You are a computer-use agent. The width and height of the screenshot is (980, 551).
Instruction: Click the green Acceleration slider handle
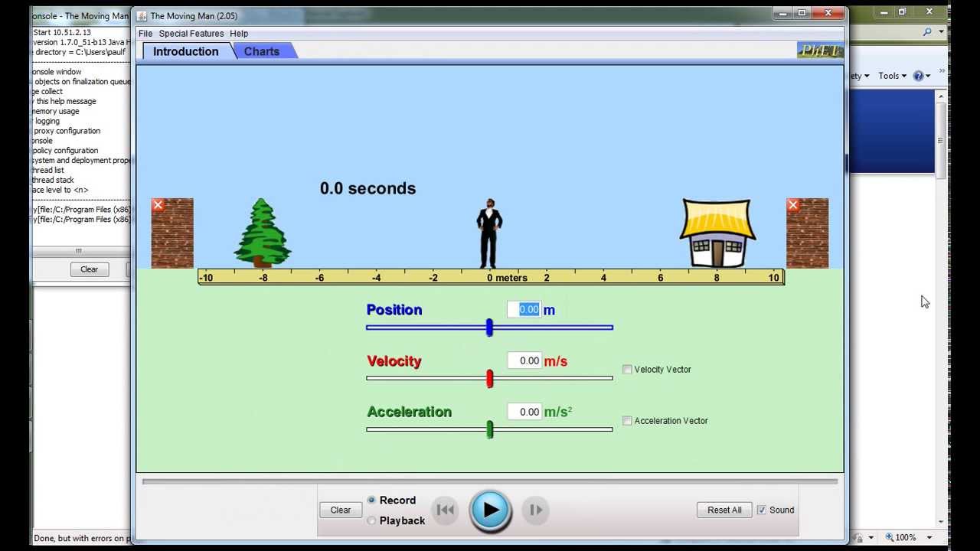tap(490, 429)
